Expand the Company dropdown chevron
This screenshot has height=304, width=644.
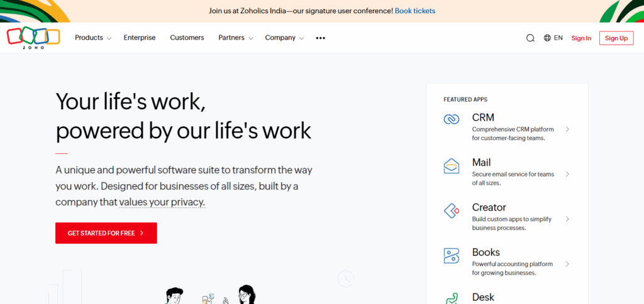tap(301, 38)
